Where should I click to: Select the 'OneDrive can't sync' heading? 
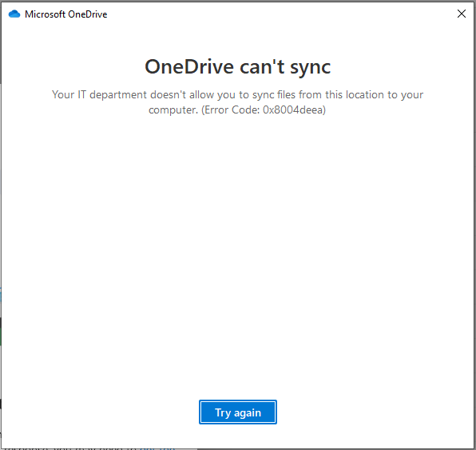[x=238, y=67]
